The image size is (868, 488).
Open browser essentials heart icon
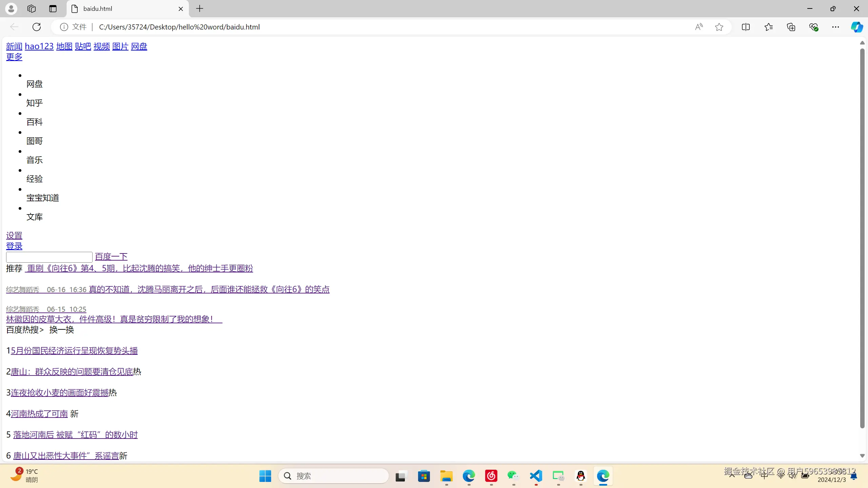click(813, 27)
